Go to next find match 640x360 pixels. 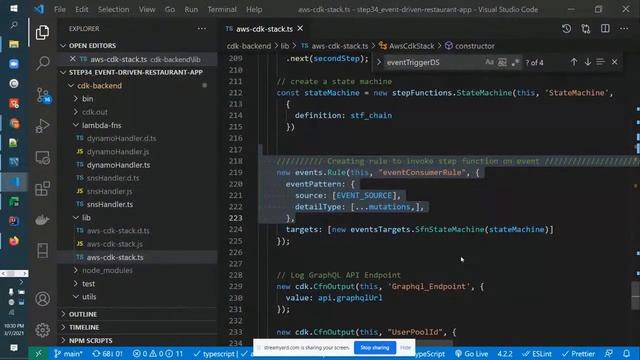(588, 62)
